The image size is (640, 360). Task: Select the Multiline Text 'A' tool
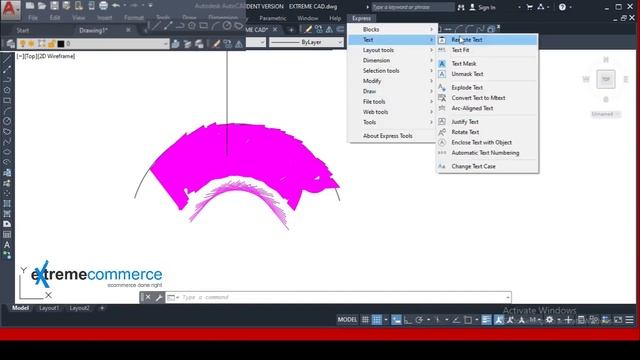pyautogui.click(x=7, y=245)
